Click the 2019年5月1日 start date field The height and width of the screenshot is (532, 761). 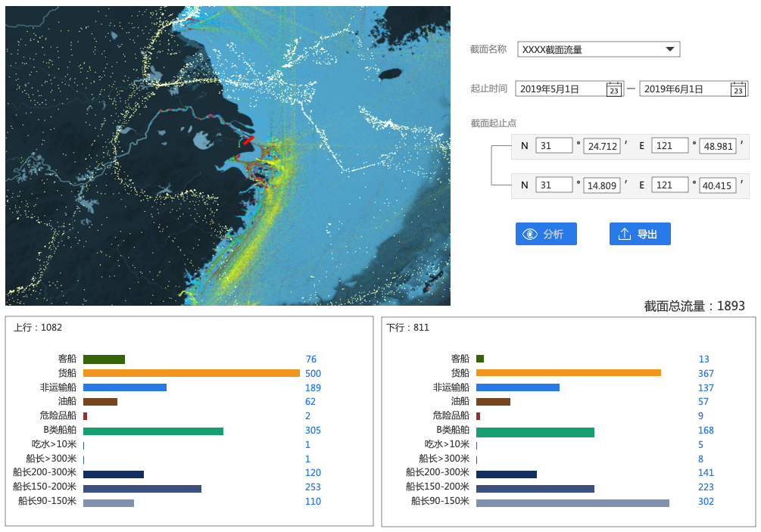coord(560,89)
